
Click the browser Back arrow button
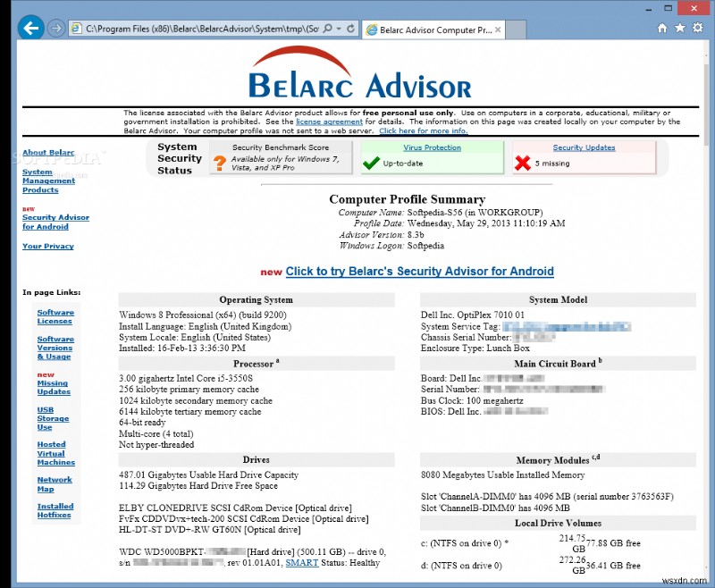[30, 29]
